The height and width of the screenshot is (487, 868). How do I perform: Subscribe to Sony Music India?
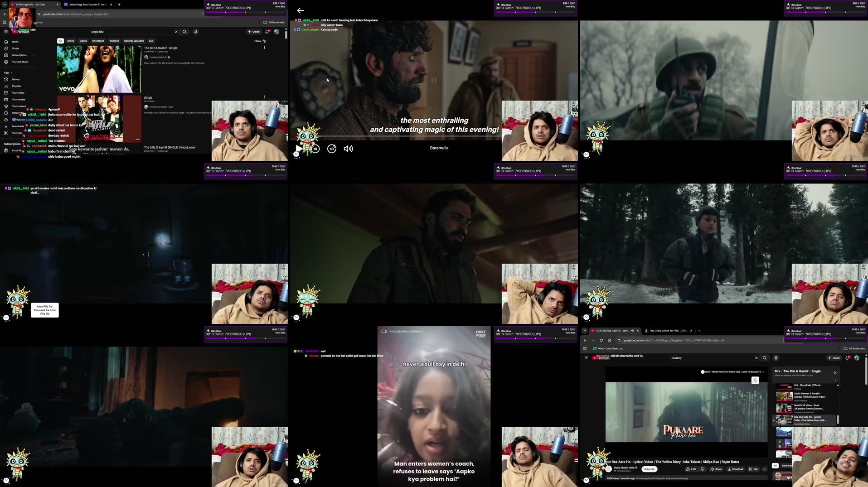coord(650,469)
